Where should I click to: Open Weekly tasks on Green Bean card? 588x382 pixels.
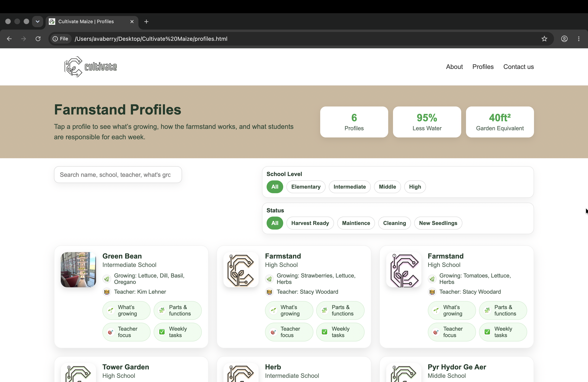click(x=177, y=332)
